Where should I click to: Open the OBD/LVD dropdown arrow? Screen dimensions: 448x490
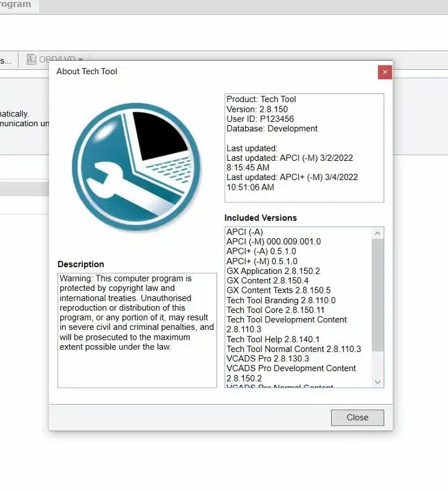(80, 60)
